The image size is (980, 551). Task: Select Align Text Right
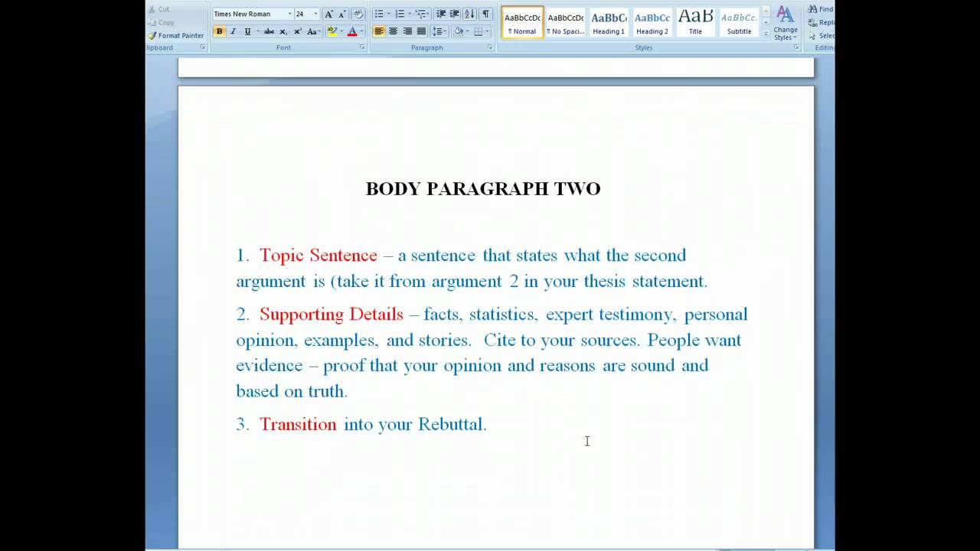407,31
